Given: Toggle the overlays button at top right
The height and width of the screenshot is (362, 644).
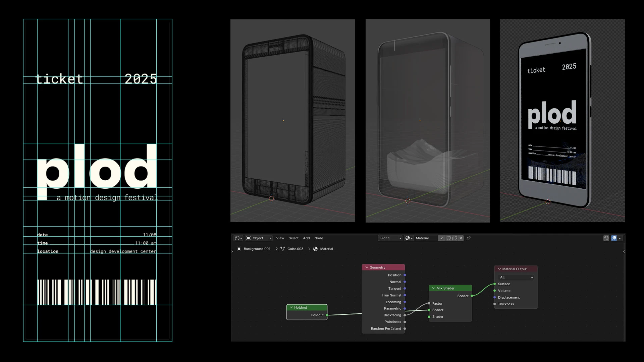Looking at the screenshot, I should 614,238.
